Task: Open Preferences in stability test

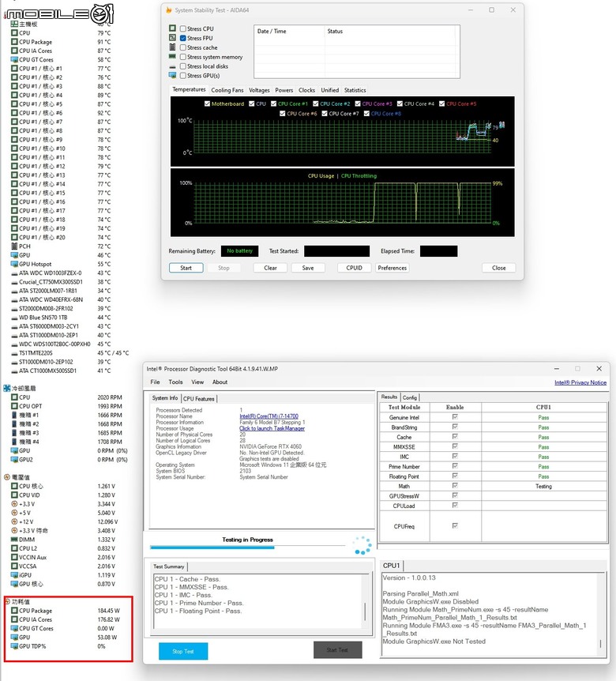Action: 393,268
